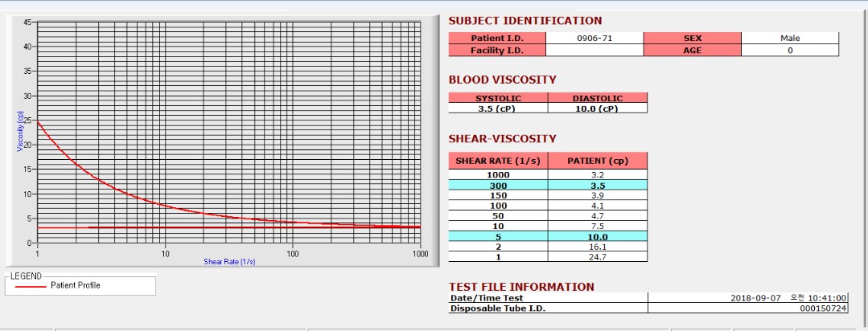Select the Date/Time Test value field
Image resolution: width=868 pixels, height=331 pixels.
747,297
